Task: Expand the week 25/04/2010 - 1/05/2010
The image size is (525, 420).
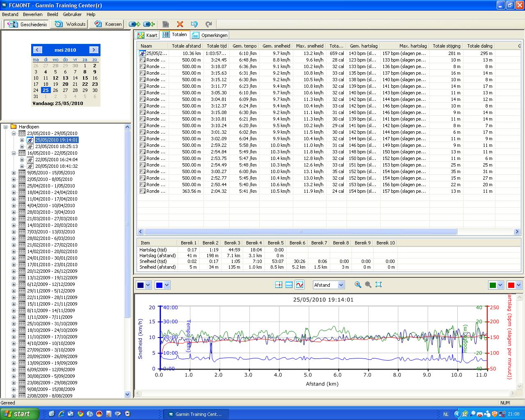Action: click(x=14, y=186)
